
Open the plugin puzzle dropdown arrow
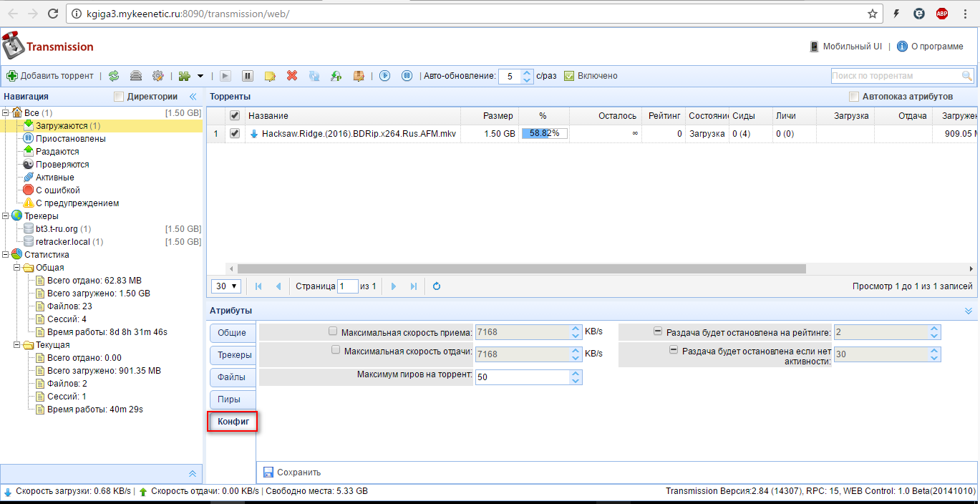(x=200, y=76)
